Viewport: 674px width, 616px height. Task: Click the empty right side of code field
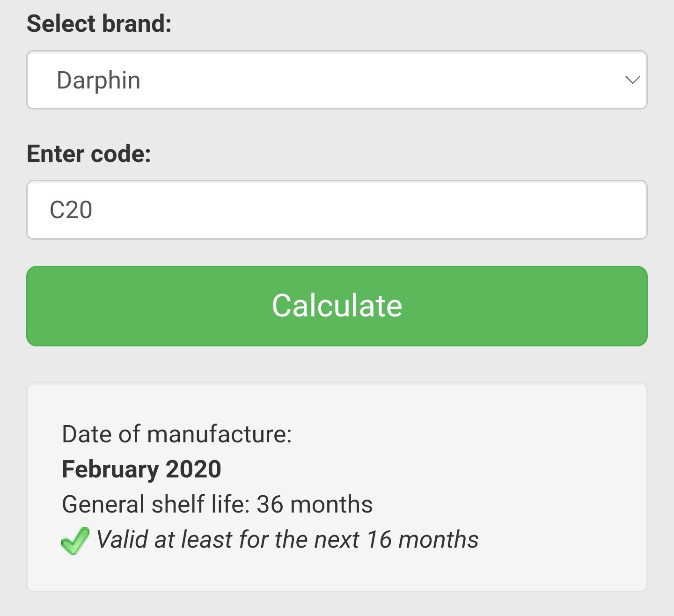pos(515,210)
